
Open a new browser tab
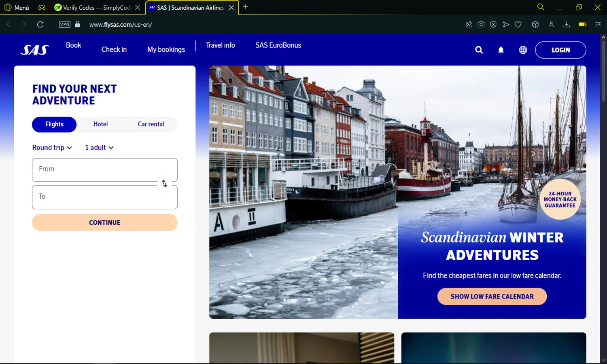[x=246, y=7]
